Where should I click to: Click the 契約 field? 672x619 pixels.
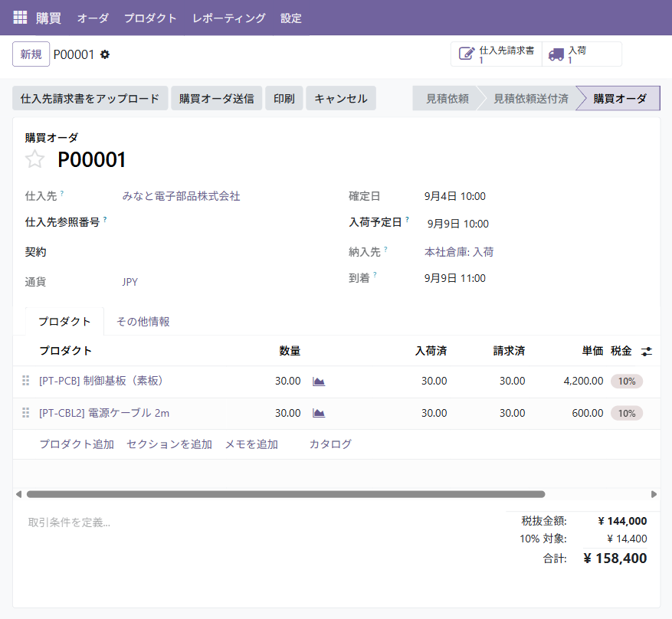(223, 252)
